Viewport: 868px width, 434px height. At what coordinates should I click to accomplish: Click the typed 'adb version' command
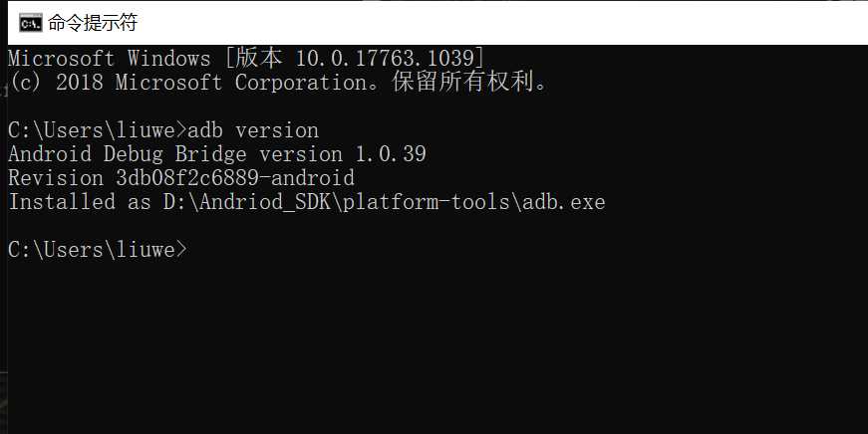pos(253,130)
